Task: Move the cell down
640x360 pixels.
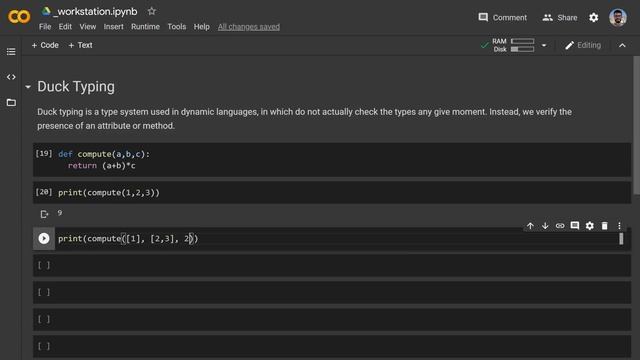Action: tap(545, 226)
